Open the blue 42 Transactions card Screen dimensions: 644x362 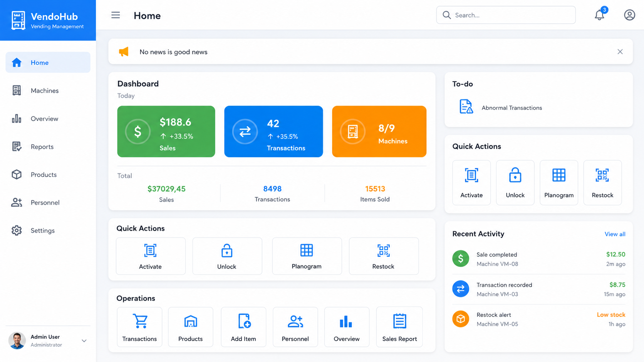click(x=273, y=131)
